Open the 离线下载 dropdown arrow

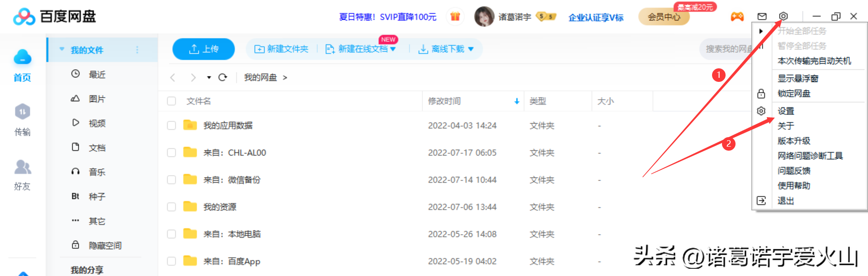471,49
